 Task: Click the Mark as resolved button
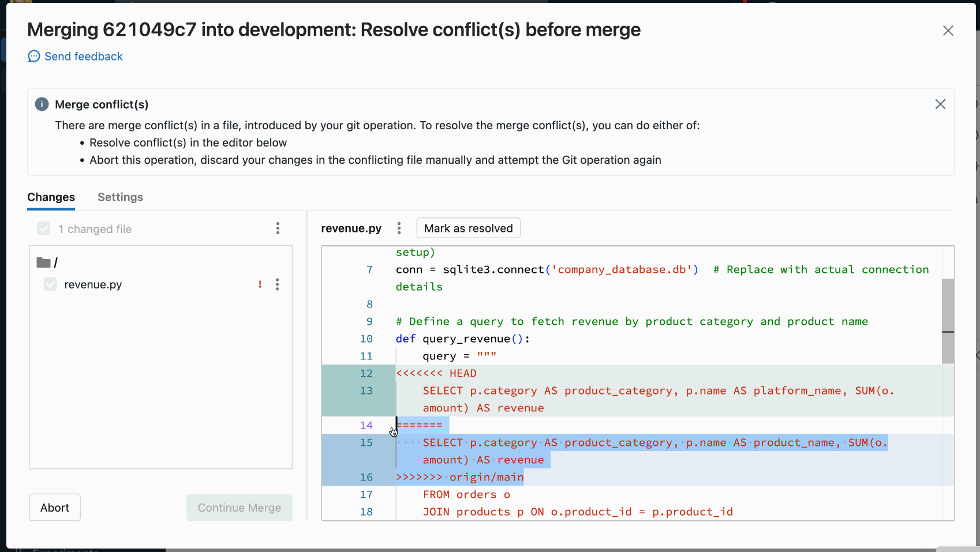[468, 228]
